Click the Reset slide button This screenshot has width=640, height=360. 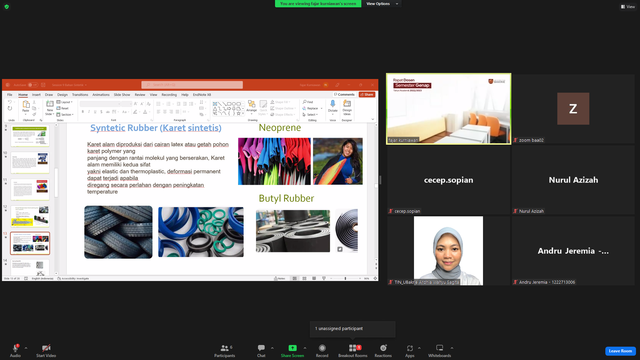[63, 108]
